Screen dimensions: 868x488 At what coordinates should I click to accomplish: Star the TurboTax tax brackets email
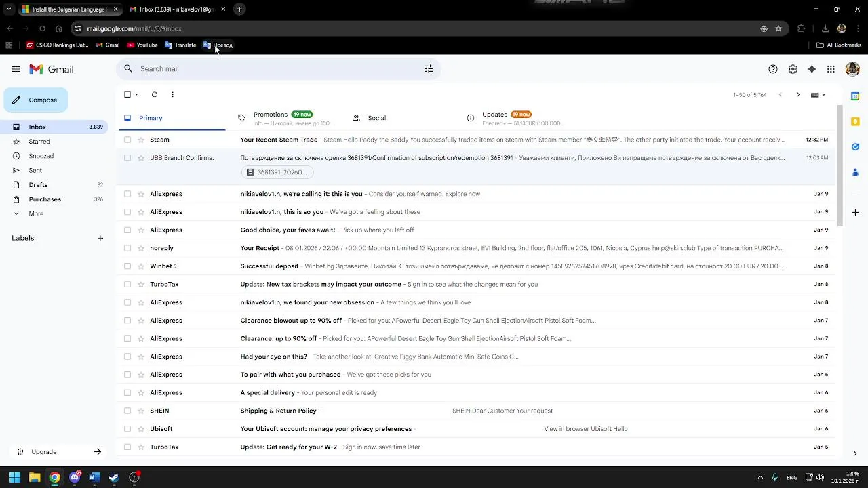click(141, 285)
